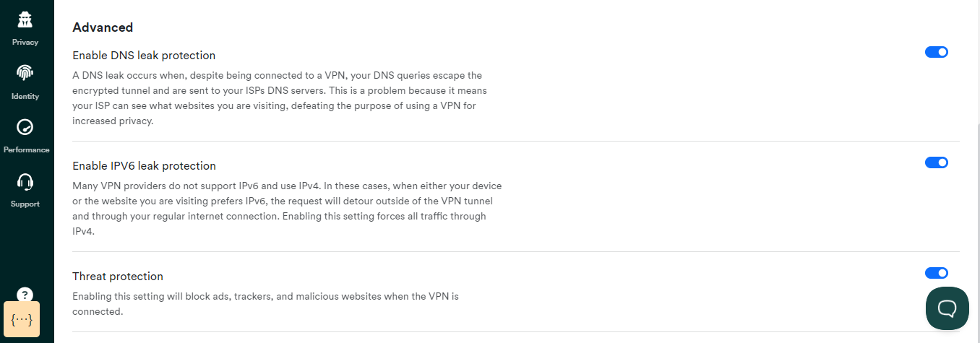Click the vertical scrollbar on the right edge
This screenshot has height=343, width=980.
click(976, 217)
